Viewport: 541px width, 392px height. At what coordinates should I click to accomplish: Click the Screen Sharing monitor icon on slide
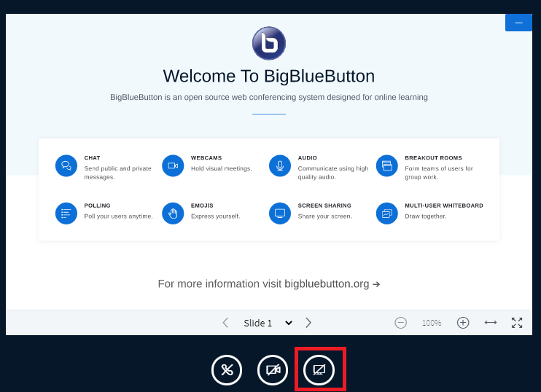(280, 213)
